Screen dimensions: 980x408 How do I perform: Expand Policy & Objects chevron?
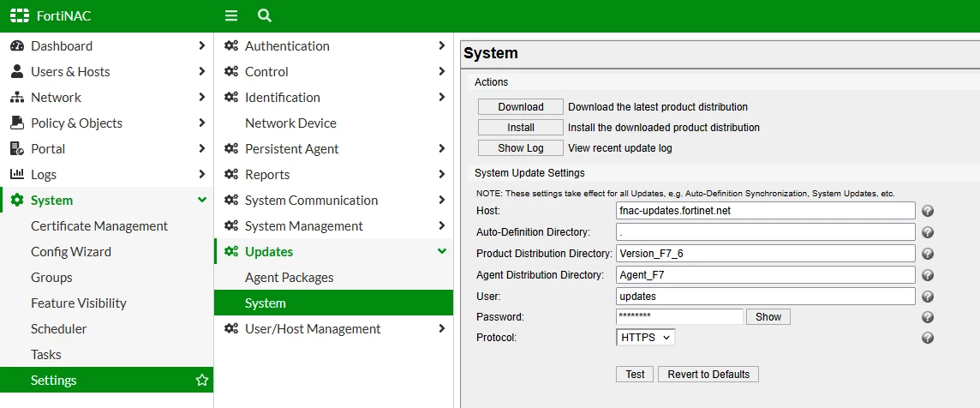[201, 123]
